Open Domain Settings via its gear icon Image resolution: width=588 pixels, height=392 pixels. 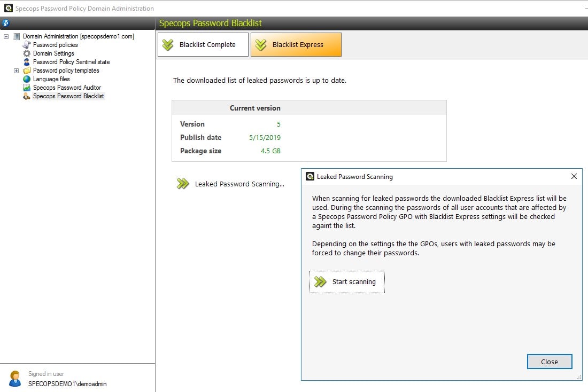26,53
